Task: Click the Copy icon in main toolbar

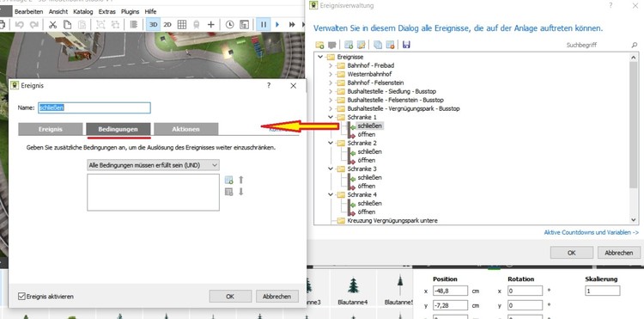Action: pos(67,25)
